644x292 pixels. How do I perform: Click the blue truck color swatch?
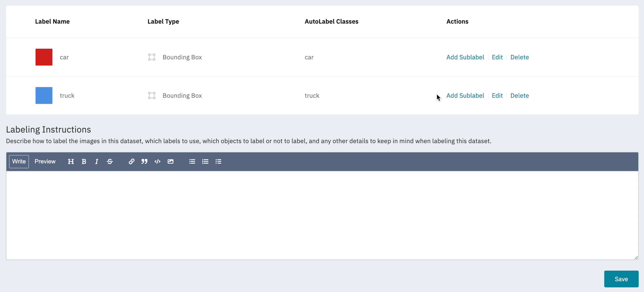[x=44, y=95]
